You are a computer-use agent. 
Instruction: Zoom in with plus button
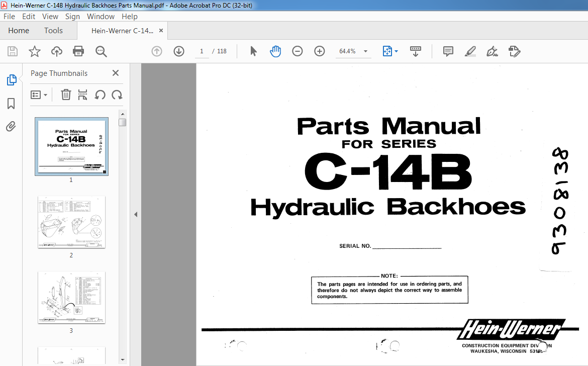(320, 51)
